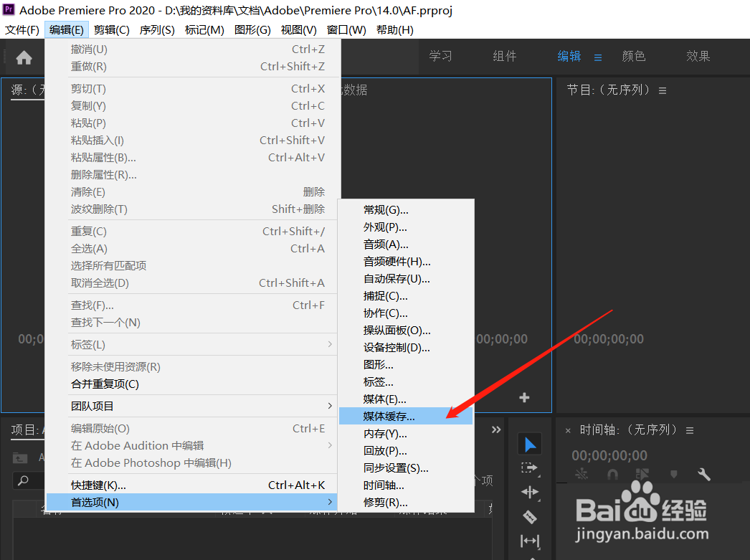The image size is (750, 560).
Task: Click timeline timecode 00;00;00;00 field
Action: 609,455
